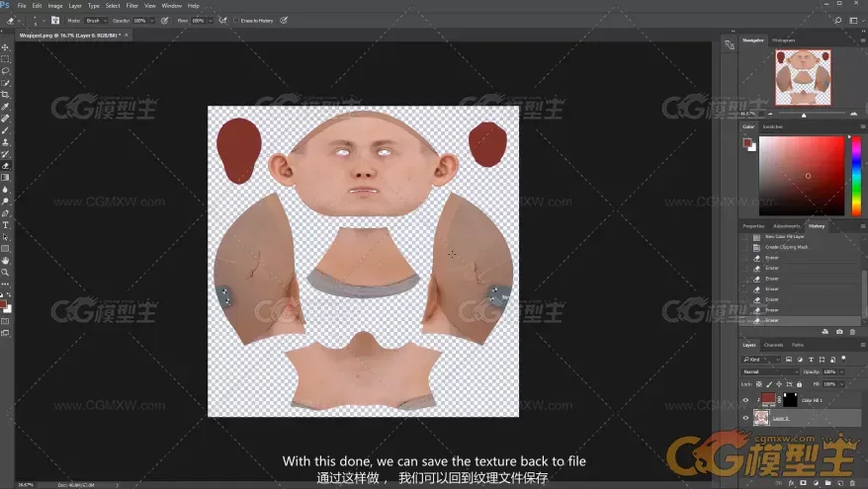Open the brush settings panel icon
This screenshot has width=868, height=489.
[55, 21]
